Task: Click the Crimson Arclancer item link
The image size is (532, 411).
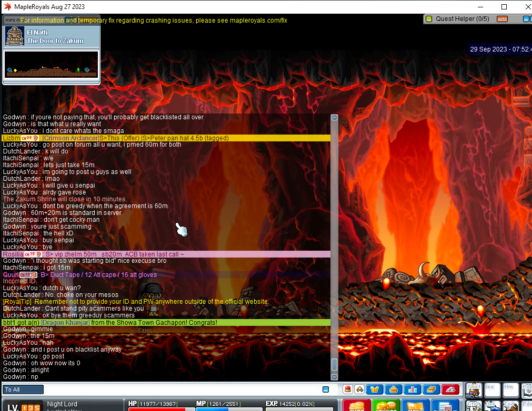Action: coord(70,138)
